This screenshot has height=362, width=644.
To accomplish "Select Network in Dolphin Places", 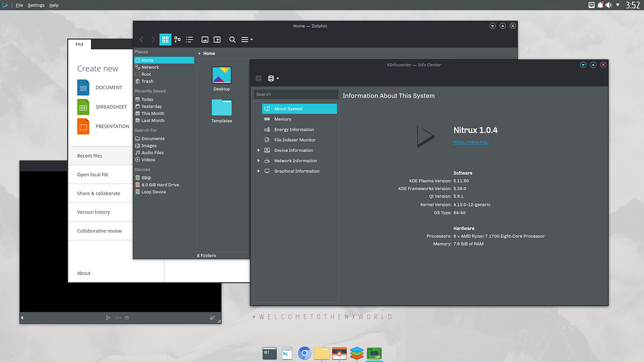I will click(164, 68).
